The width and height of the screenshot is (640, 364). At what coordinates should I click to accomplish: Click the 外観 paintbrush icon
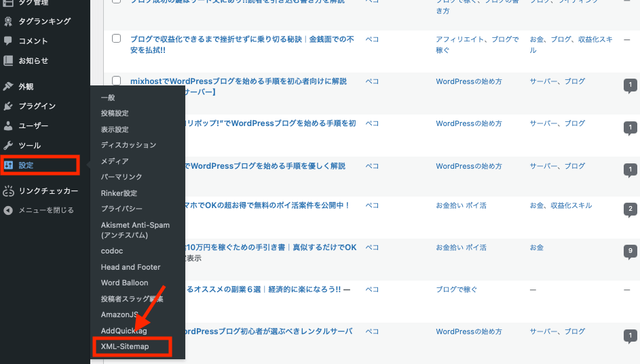[x=8, y=86]
